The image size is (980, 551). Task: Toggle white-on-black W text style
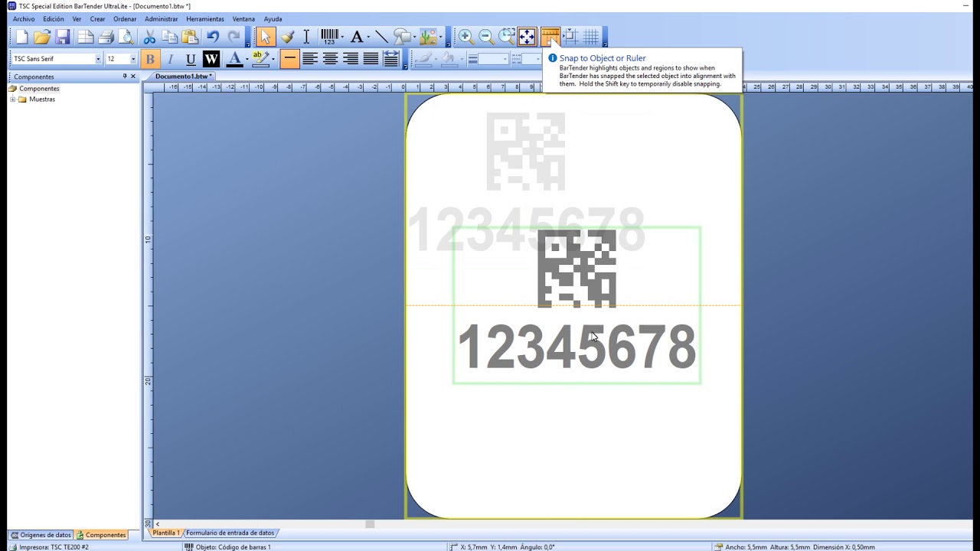[211, 59]
